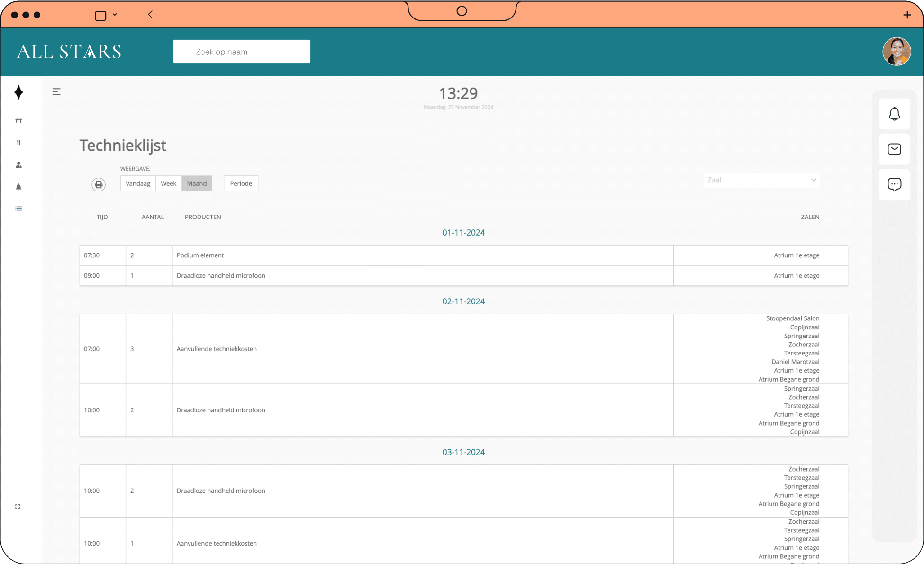Select the Maand view option
Image resolution: width=924 pixels, height=564 pixels.
(197, 183)
